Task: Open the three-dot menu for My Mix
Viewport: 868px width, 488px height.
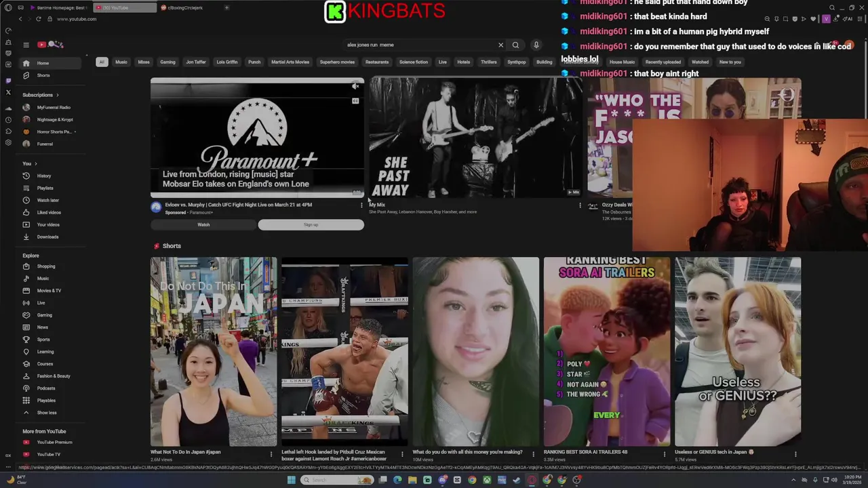Action: coord(580,205)
